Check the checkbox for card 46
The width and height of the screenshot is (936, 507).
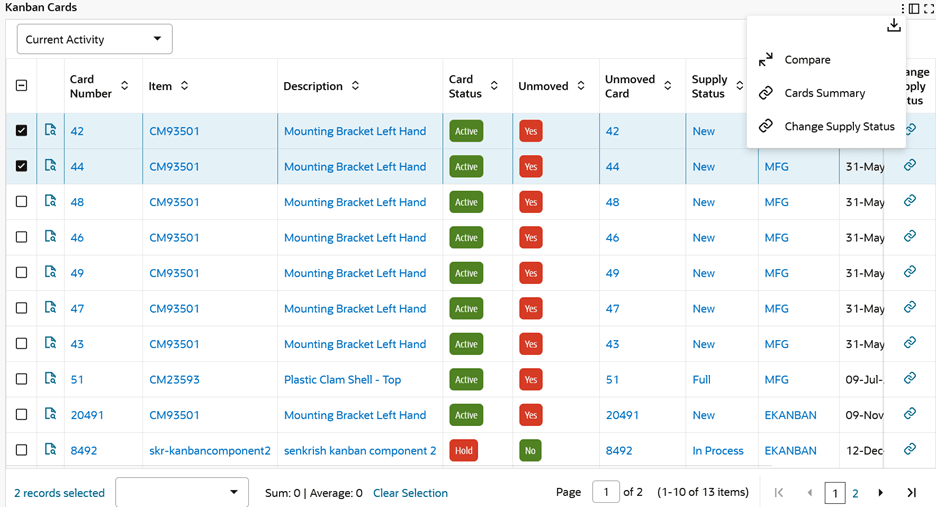[21, 237]
